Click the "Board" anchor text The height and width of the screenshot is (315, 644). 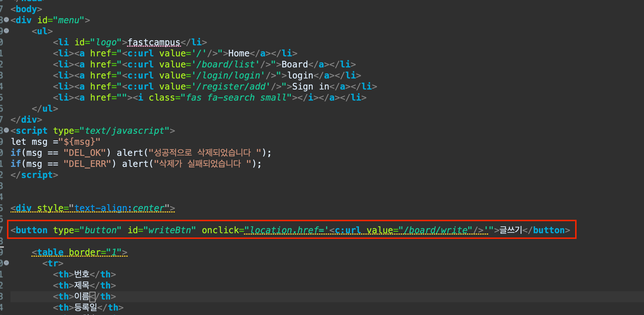(x=294, y=64)
